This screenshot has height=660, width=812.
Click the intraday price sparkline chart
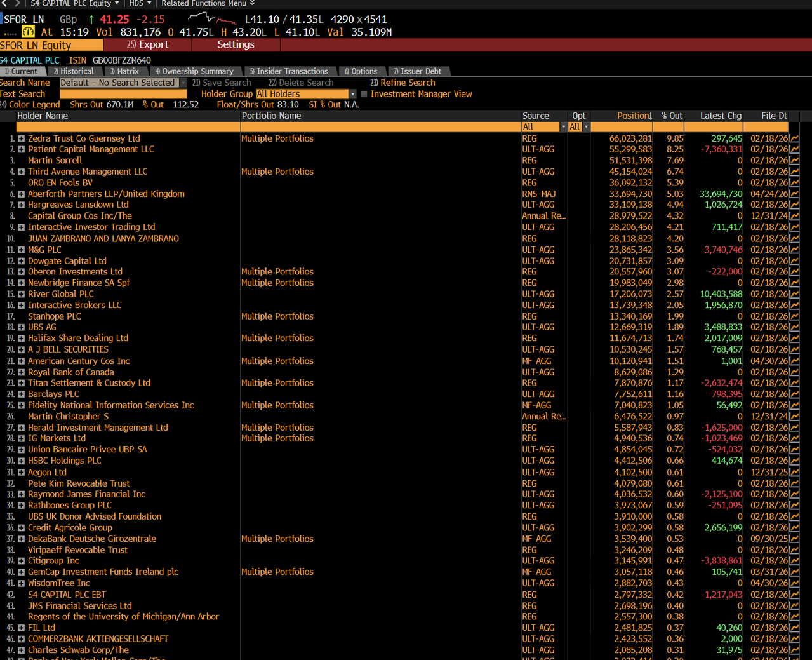212,18
